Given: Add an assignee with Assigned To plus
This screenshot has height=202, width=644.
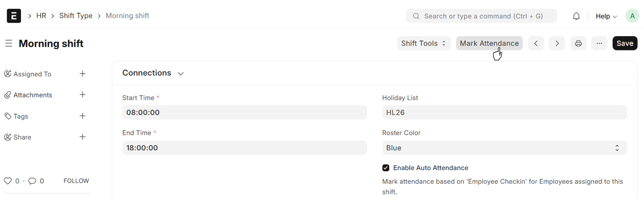Looking at the screenshot, I should [x=83, y=74].
